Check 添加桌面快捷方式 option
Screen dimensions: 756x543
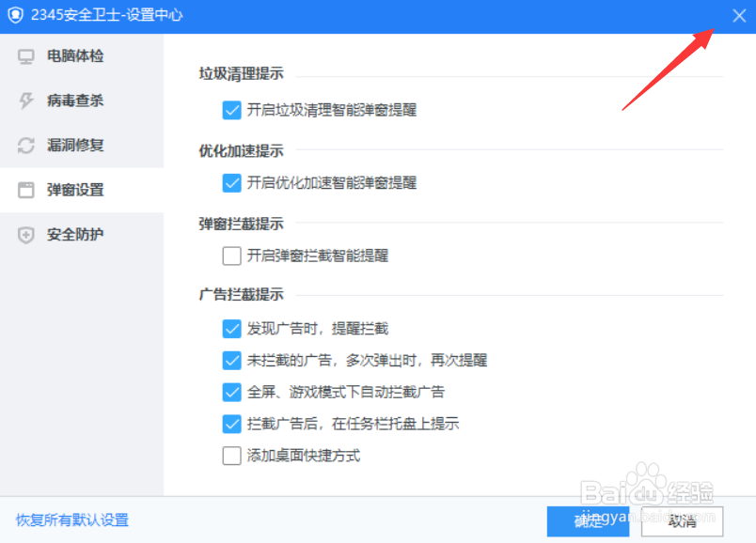(232, 456)
